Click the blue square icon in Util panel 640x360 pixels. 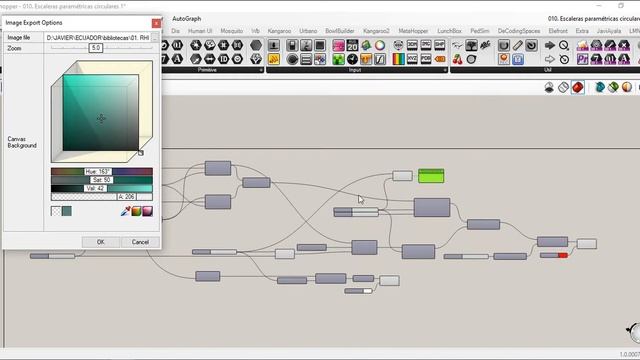coord(518,59)
